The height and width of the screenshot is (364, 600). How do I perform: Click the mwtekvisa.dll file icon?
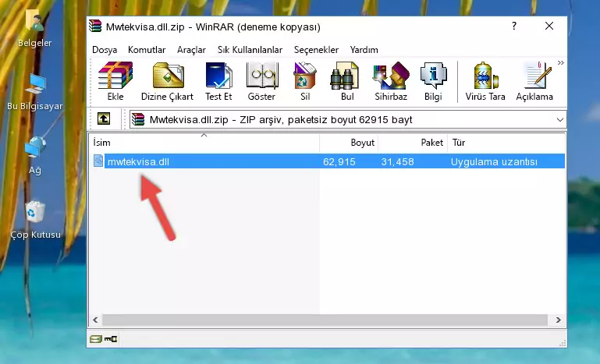[98, 161]
